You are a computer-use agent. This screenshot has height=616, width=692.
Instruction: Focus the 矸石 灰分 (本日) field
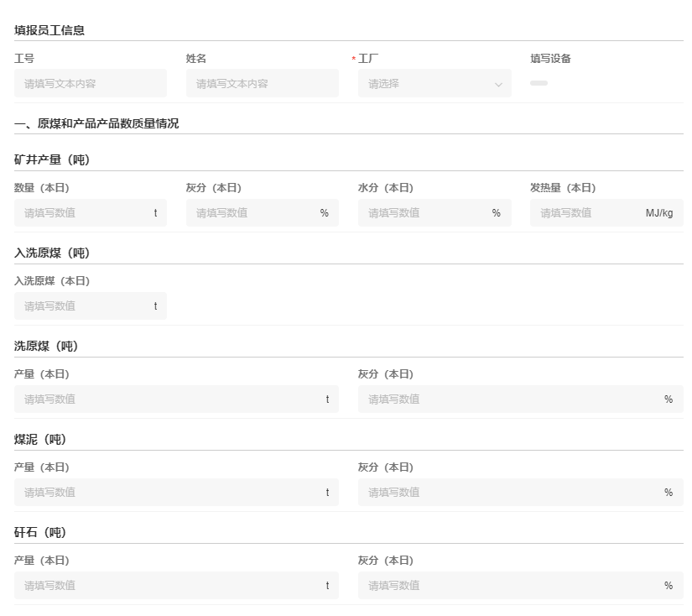coord(513,585)
